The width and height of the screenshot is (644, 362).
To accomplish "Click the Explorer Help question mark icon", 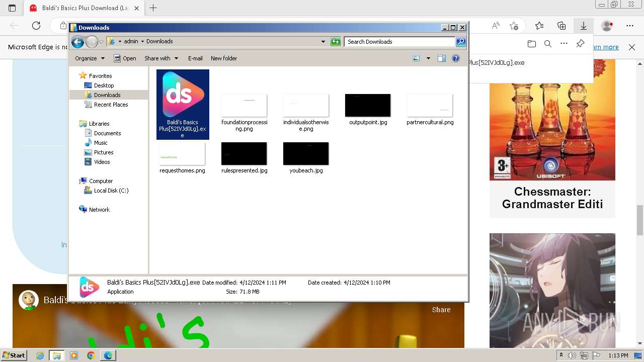I will (x=456, y=58).
